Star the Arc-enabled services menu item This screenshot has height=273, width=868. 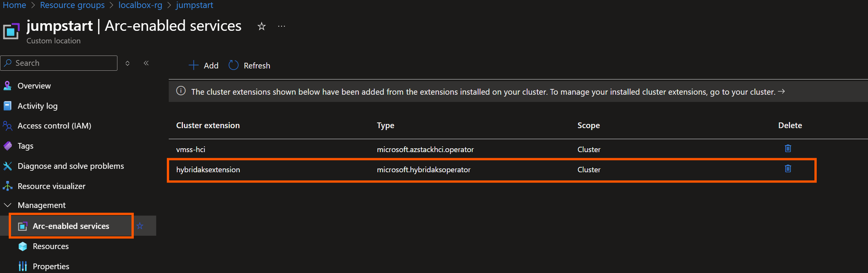click(140, 226)
